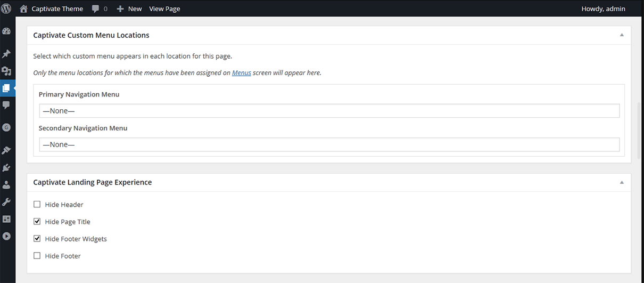
Task: Uncheck the Hide Footer Widgets checkbox
Action: click(x=37, y=238)
